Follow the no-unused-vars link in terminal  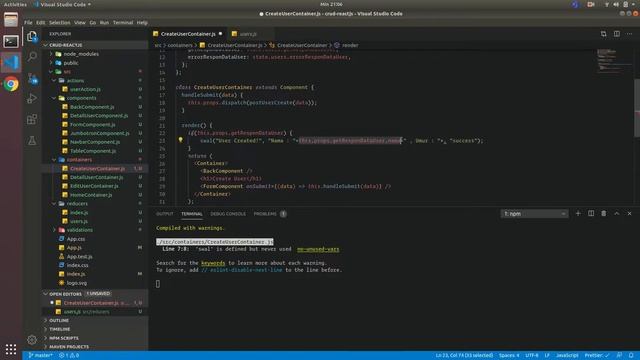tap(318, 249)
